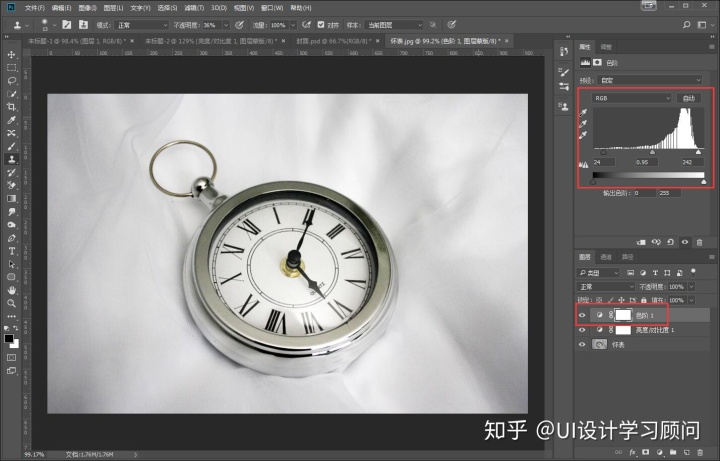Screen dimensions: 720x461
Task: Open the 窗口(W) menu
Action: pos(272,8)
